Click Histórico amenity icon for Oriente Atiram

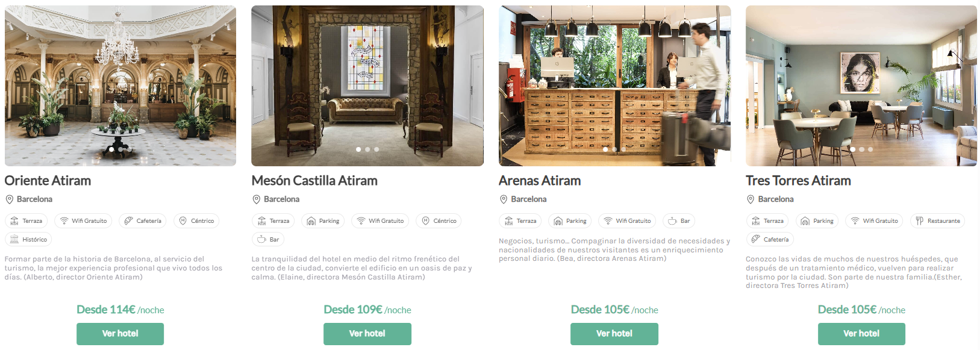tap(14, 240)
